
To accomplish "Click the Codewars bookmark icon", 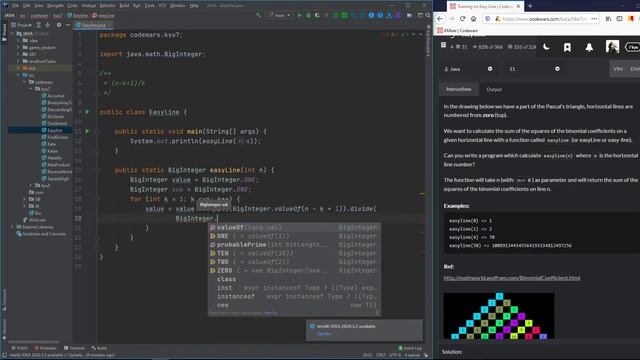I will pos(567,47).
